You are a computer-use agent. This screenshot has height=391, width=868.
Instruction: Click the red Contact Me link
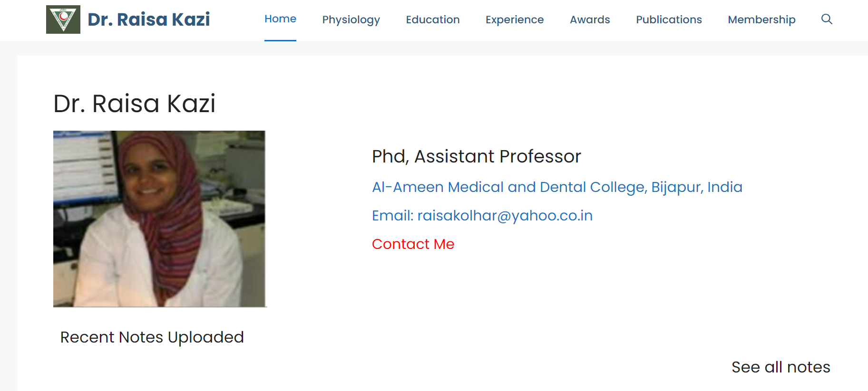[413, 244]
